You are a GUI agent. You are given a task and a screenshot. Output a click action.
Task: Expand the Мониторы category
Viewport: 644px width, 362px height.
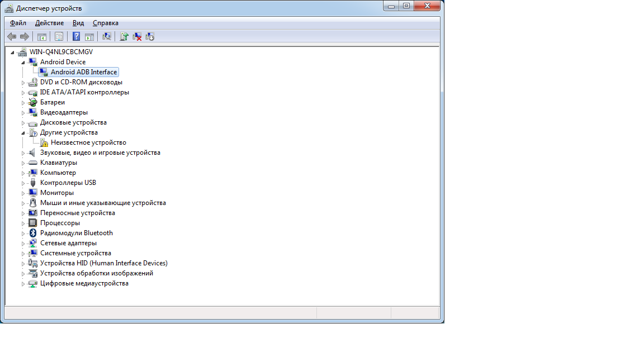(23, 193)
